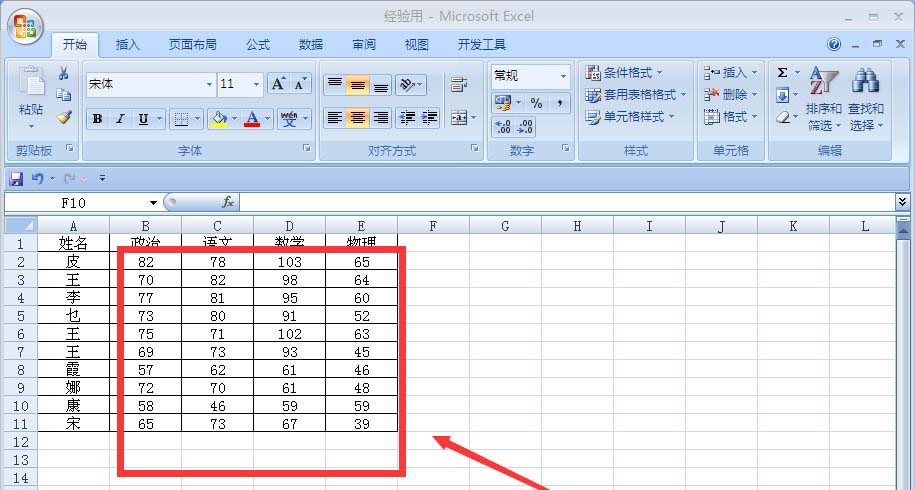Image resolution: width=915 pixels, height=490 pixels.
Task: Open 查找和选择 find and select
Action: pos(865,99)
